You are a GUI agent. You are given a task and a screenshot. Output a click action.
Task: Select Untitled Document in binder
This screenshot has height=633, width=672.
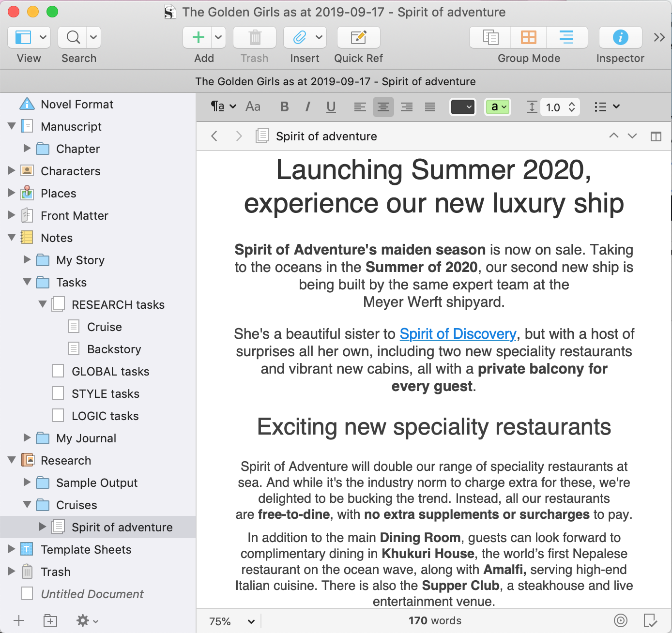click(x=92, y=594)
